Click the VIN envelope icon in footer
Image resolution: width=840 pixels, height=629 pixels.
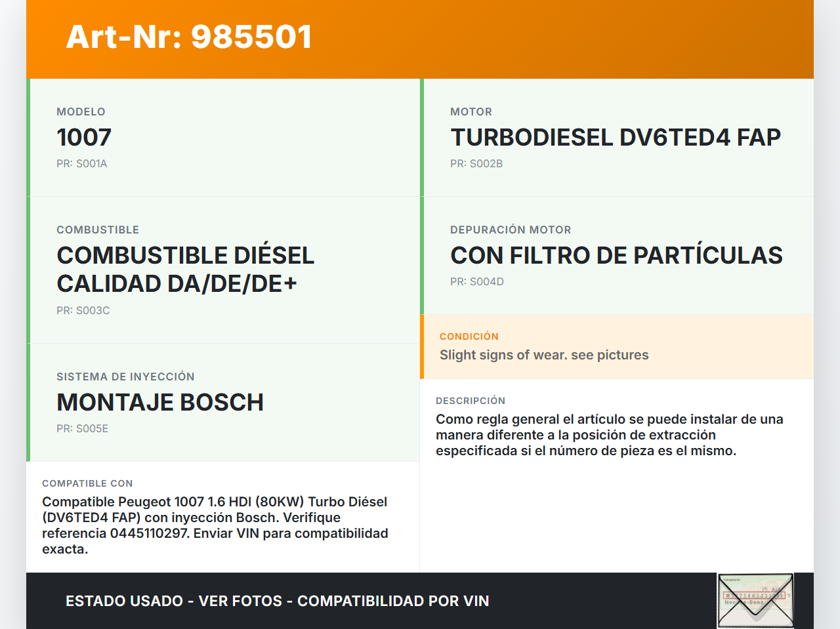tap(755, 600)
